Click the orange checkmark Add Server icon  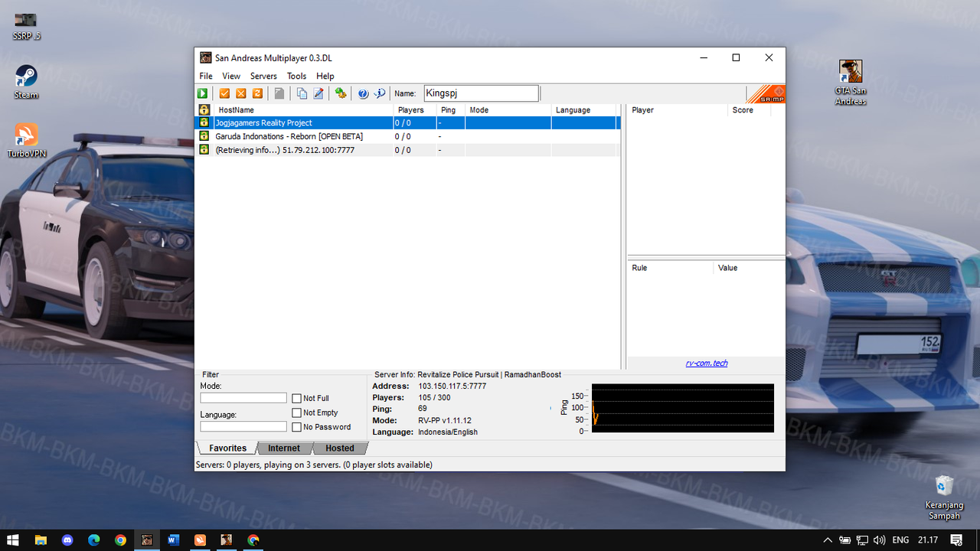point(224,93)
